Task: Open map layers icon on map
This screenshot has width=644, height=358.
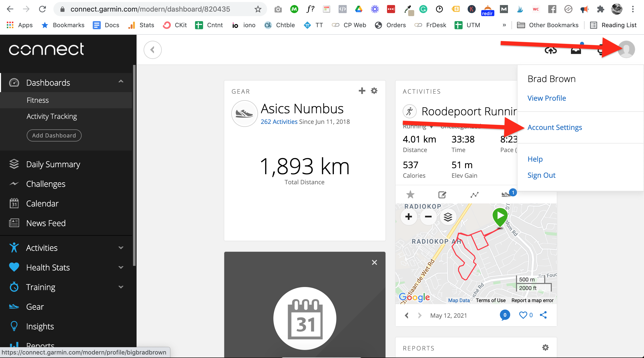Action: point(448,217)
